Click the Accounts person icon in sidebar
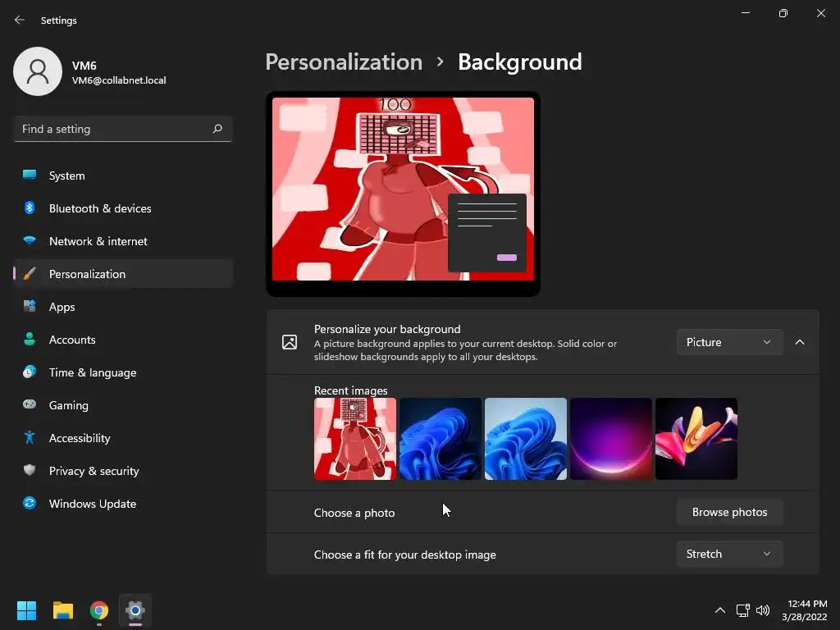This screenshot has width=840, height=630. pos(30,339)
